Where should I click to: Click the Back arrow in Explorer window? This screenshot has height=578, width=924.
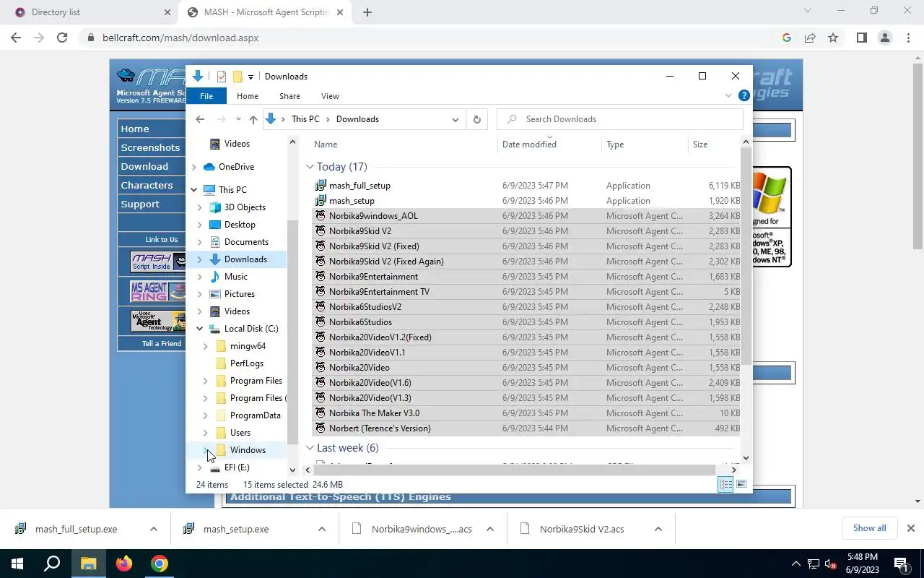coord(200,119)
